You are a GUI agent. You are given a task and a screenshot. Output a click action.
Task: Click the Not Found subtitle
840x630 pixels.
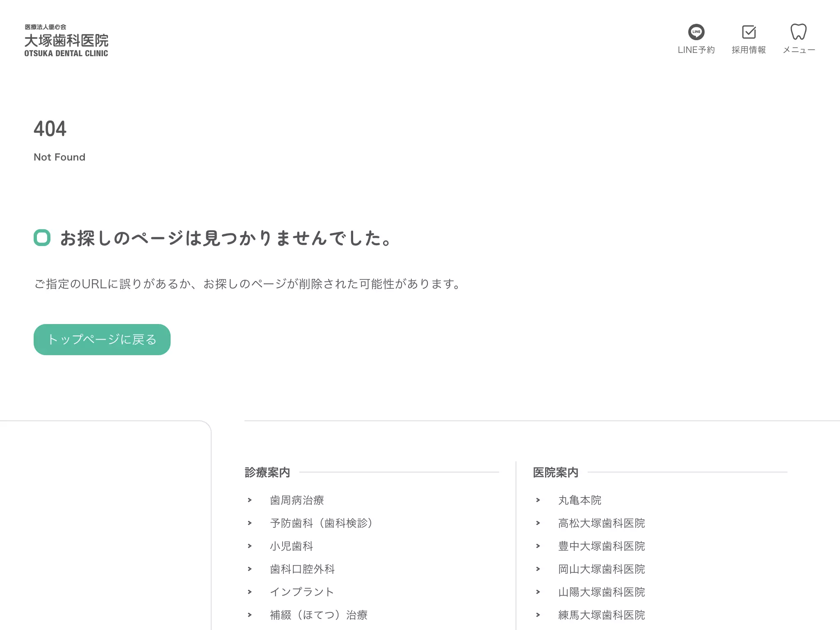(59, 157)
